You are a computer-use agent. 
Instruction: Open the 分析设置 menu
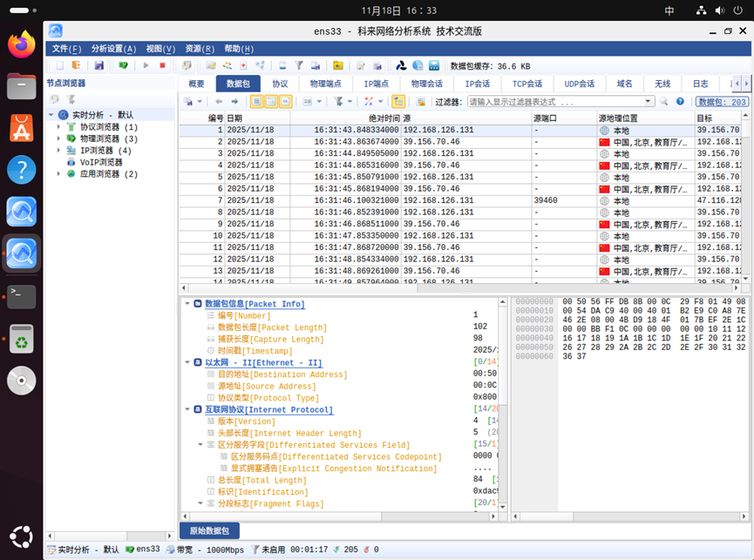pos(113,49)
